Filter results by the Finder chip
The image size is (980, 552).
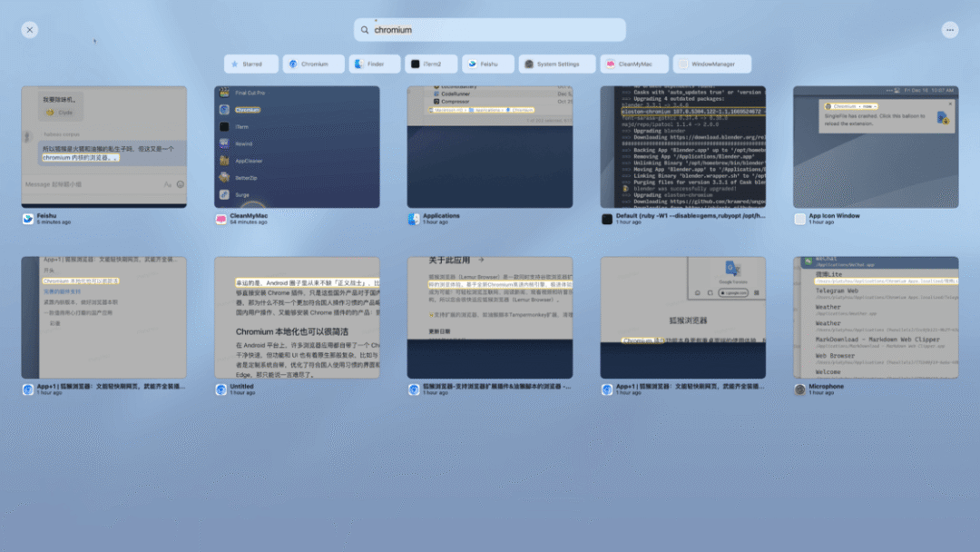375,64
